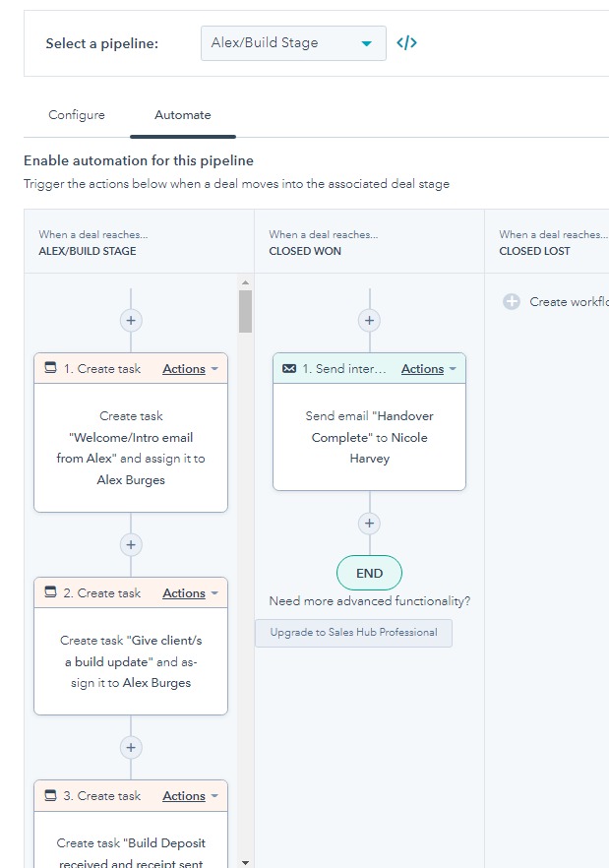Click the Upgrade to Sales Hub Professional button

[352, 633]
